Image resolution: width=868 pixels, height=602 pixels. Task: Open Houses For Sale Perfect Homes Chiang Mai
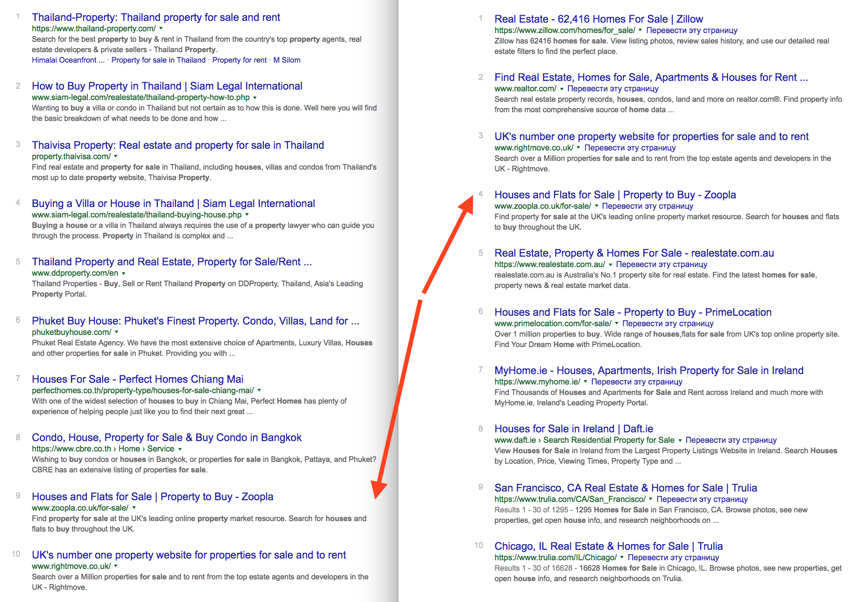(x=137, y=379)
